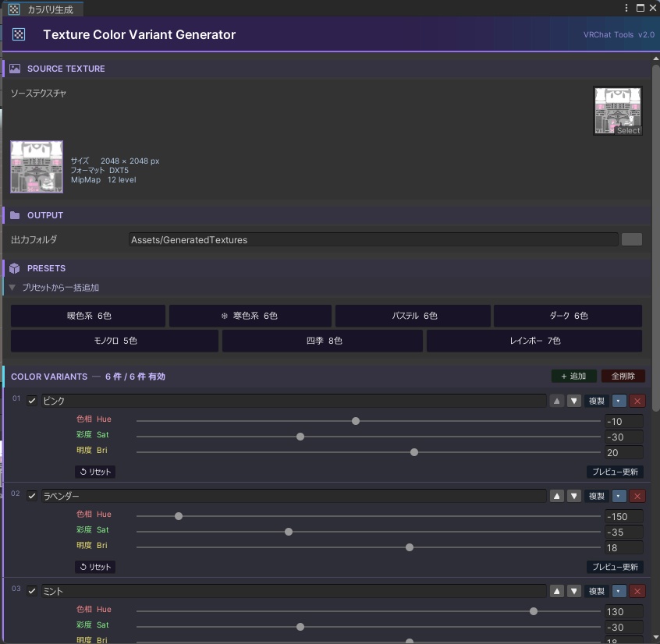Duplicate ピンク variant with 複製 button
The width and height of the screenshot is (660, 644).
pos(597,401)
